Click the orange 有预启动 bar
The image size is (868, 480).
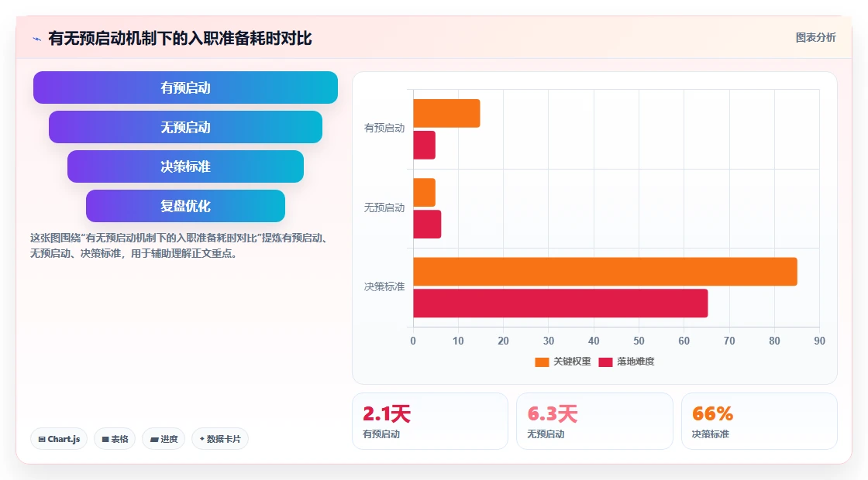(446, 113)
